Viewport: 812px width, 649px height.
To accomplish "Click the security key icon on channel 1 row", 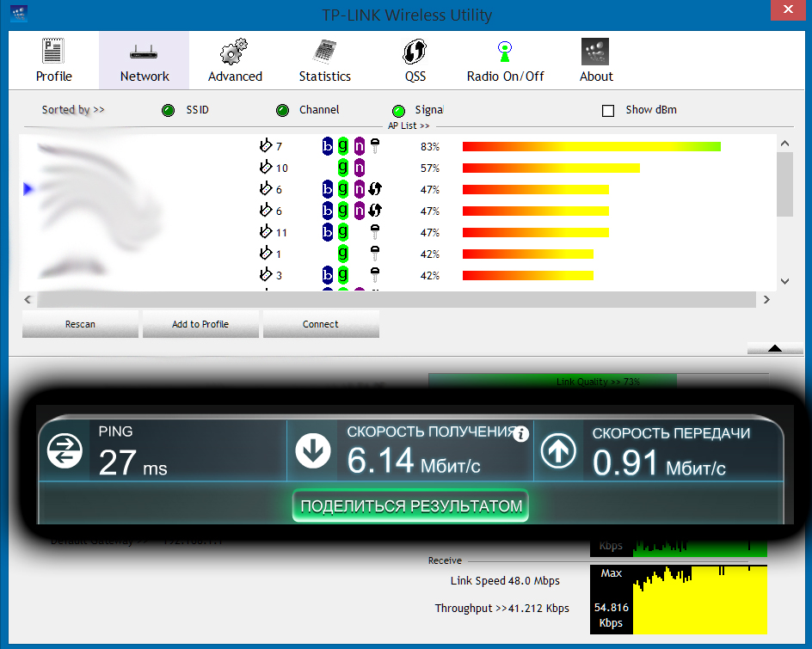I will [x=375, y=254].
